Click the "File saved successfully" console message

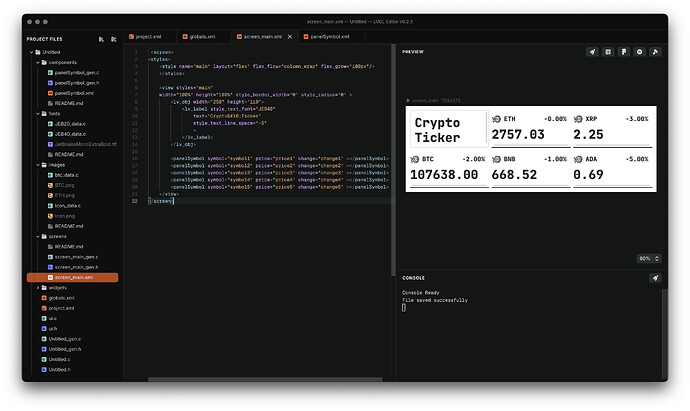point(435,300)
